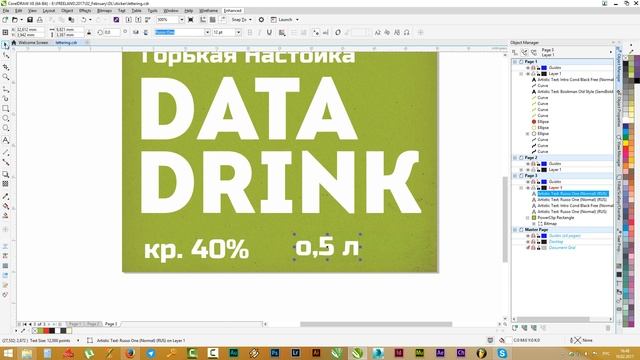Click the rotation angle input field

[111, 32]
